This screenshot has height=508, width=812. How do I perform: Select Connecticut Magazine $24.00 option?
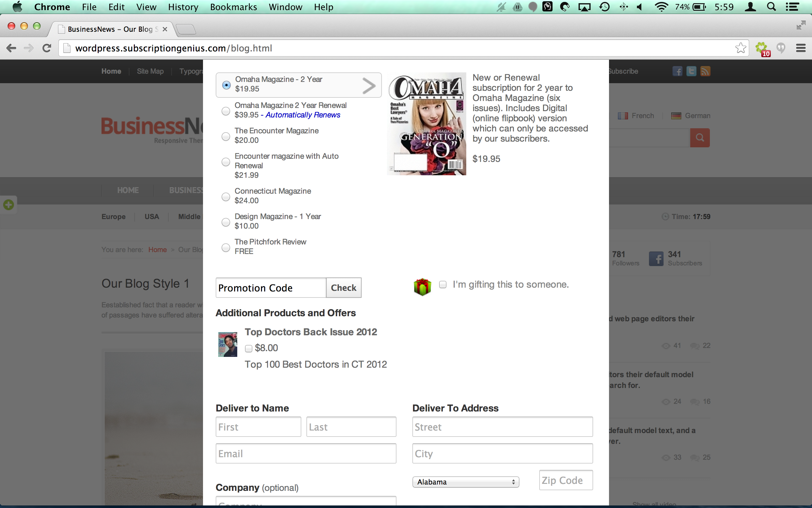point(226,197)
